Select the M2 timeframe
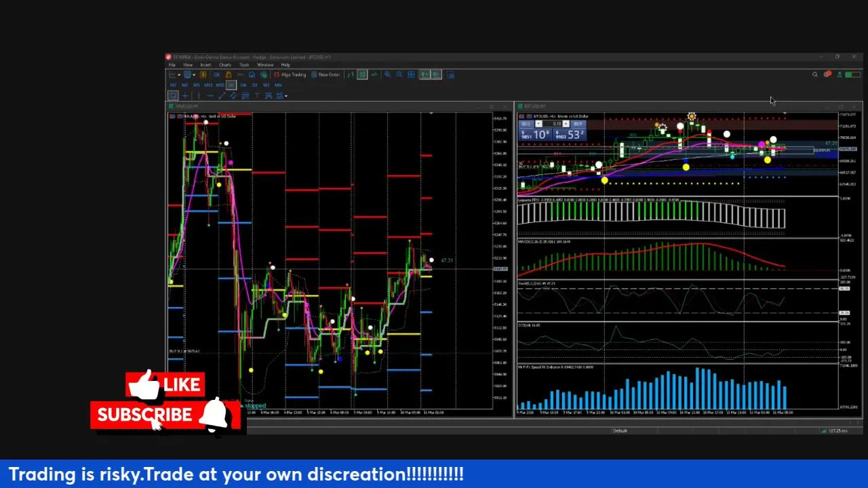The width and height of the screenshot is (868, 488). (185, 85)
